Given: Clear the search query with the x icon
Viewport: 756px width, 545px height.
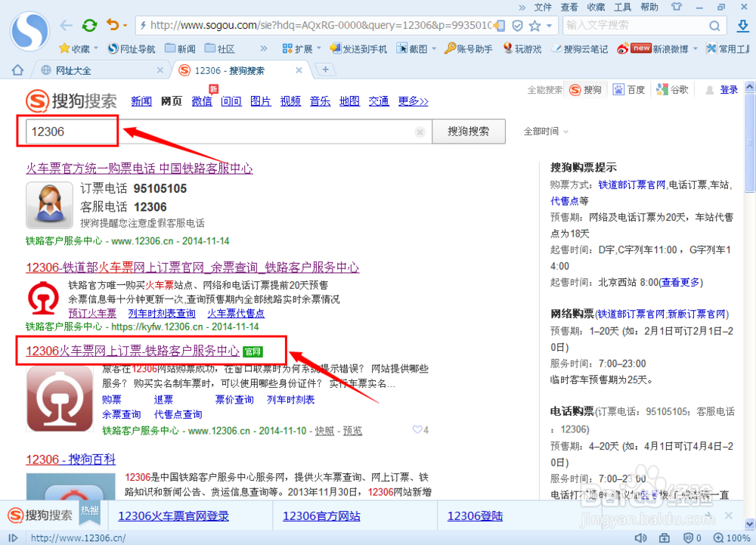Looking at the screenshot, I should point(420,132).
